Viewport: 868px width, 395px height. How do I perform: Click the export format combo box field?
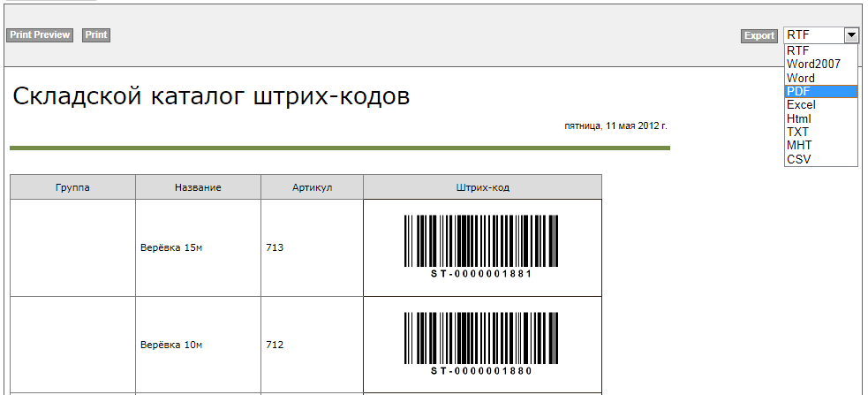pos(813,35)
